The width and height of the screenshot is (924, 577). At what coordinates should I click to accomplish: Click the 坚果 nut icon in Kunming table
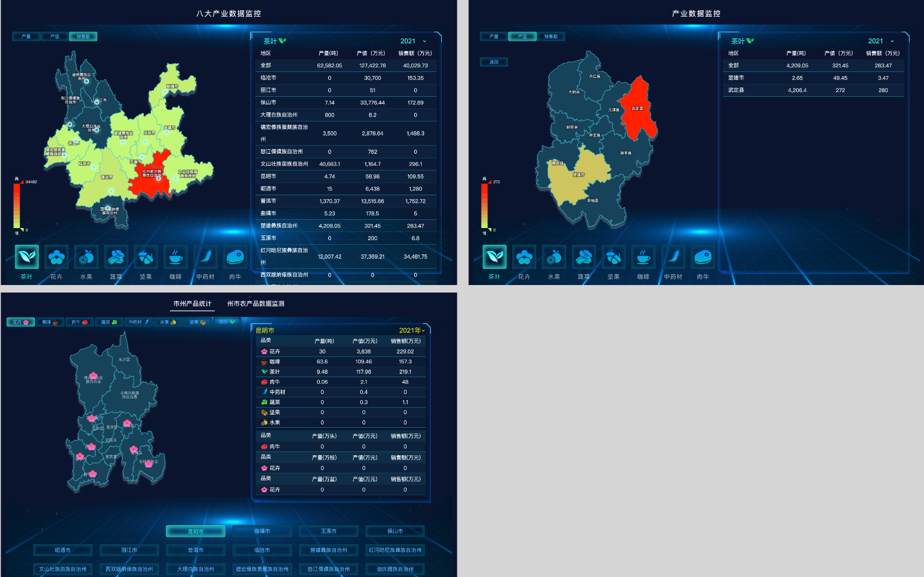pyautogui.click(x=264, y=412)
